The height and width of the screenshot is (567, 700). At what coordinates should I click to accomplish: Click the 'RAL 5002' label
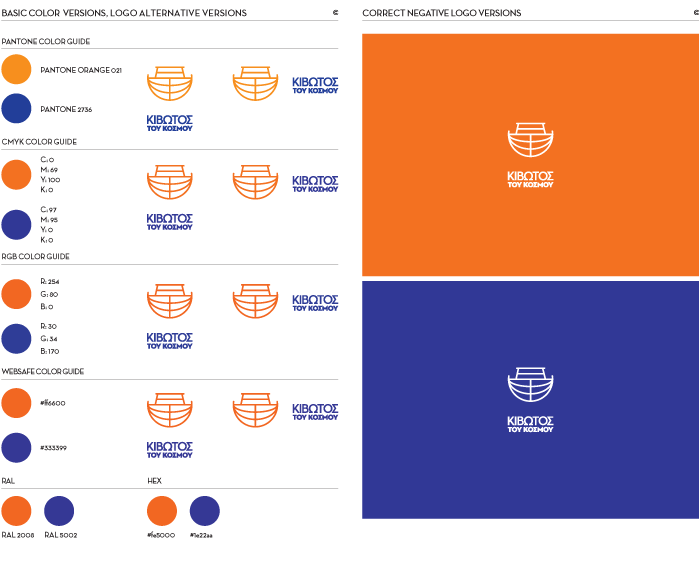click(61, 535)
